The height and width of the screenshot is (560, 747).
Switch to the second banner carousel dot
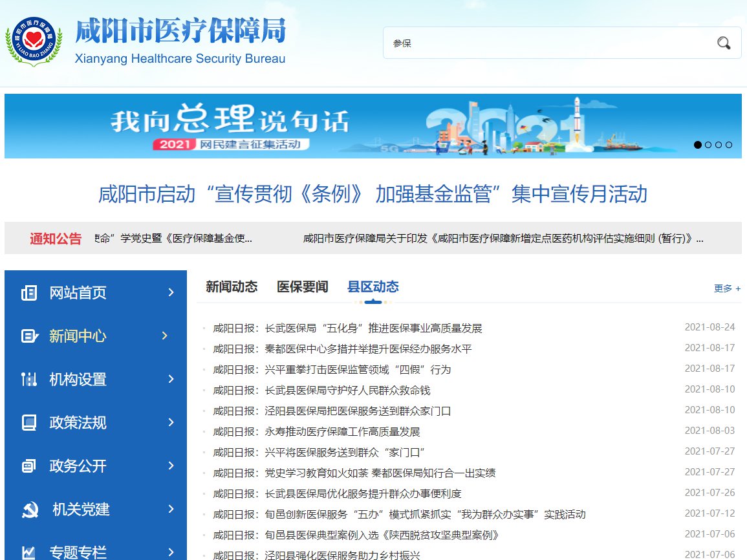tap(708, 145)
